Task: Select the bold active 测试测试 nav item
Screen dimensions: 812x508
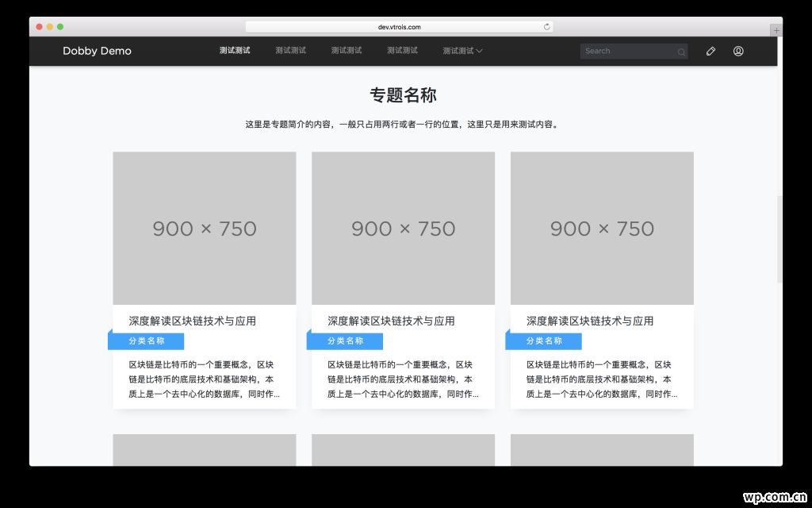Action: [235, 50]
